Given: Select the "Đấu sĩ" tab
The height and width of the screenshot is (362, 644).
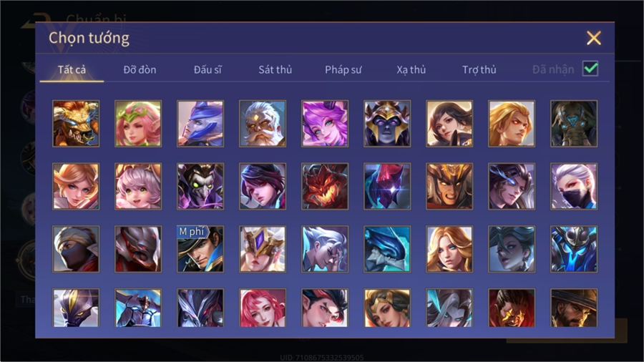Looking at the screenshot, I should [x=208, y=70].
